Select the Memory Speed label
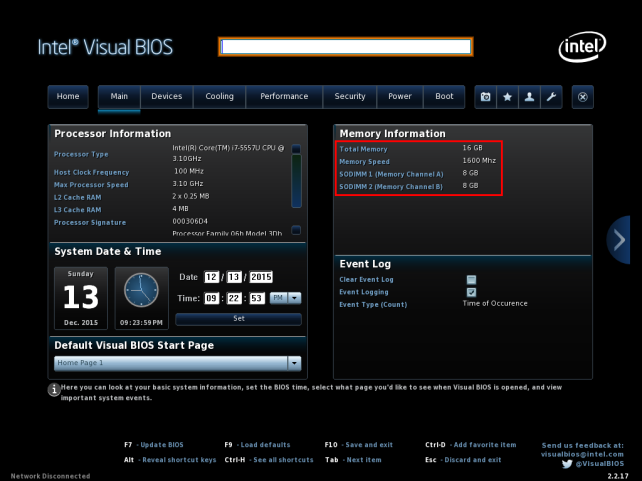 pos(364,162)
